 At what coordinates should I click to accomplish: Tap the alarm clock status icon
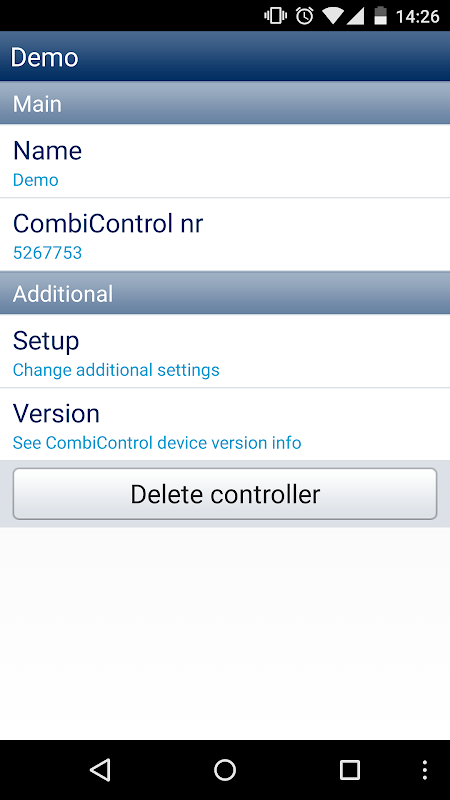click(x=305, y=16)
